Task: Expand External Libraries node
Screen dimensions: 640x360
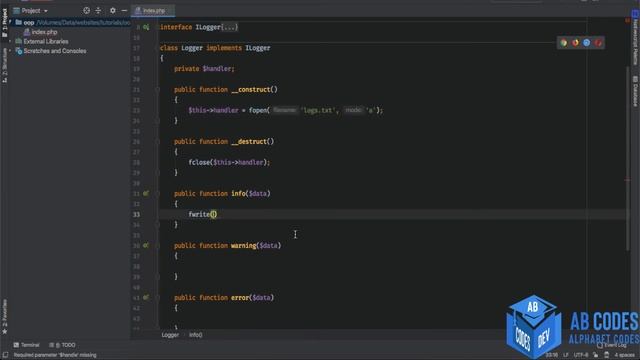Action: pyautogui.click(x=10, y=41)
